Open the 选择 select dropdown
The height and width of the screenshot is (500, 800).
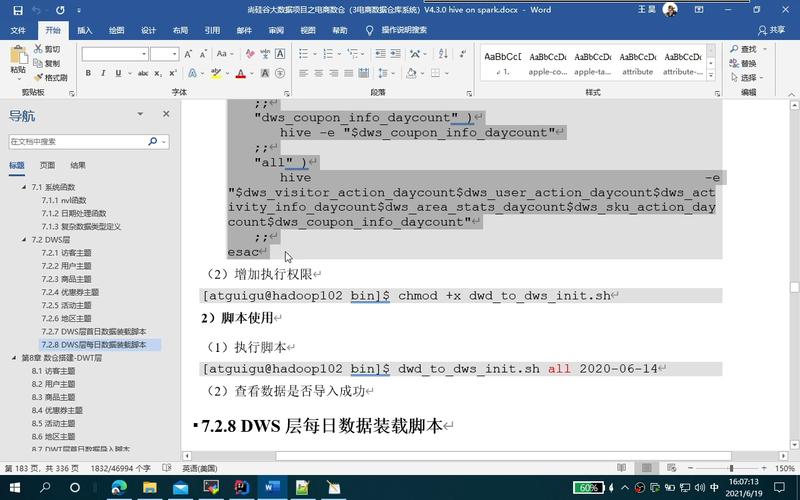coord(747,78)
